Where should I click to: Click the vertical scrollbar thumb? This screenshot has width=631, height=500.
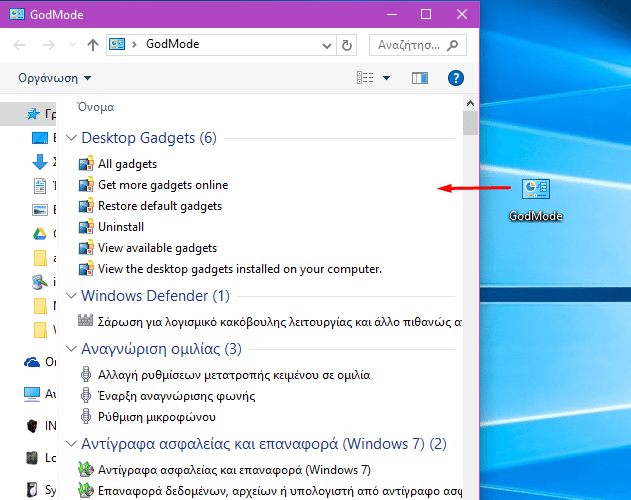point(470,123)
